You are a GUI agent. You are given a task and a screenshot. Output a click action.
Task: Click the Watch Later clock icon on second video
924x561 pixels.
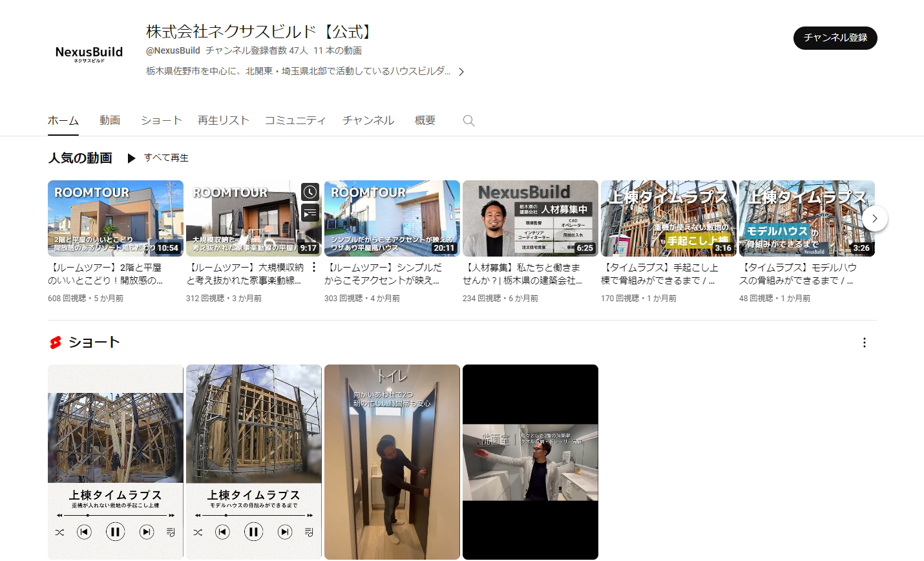(310, 192)
